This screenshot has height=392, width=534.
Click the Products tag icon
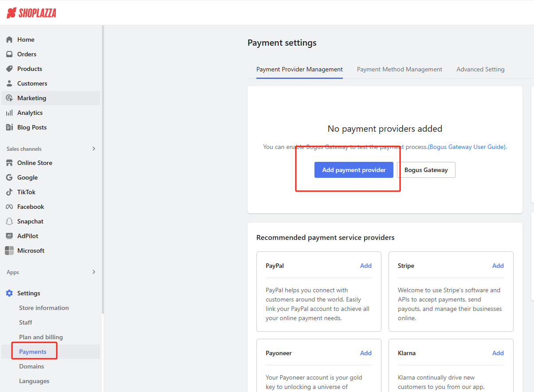pyautogui.click(x=9, y=69)
